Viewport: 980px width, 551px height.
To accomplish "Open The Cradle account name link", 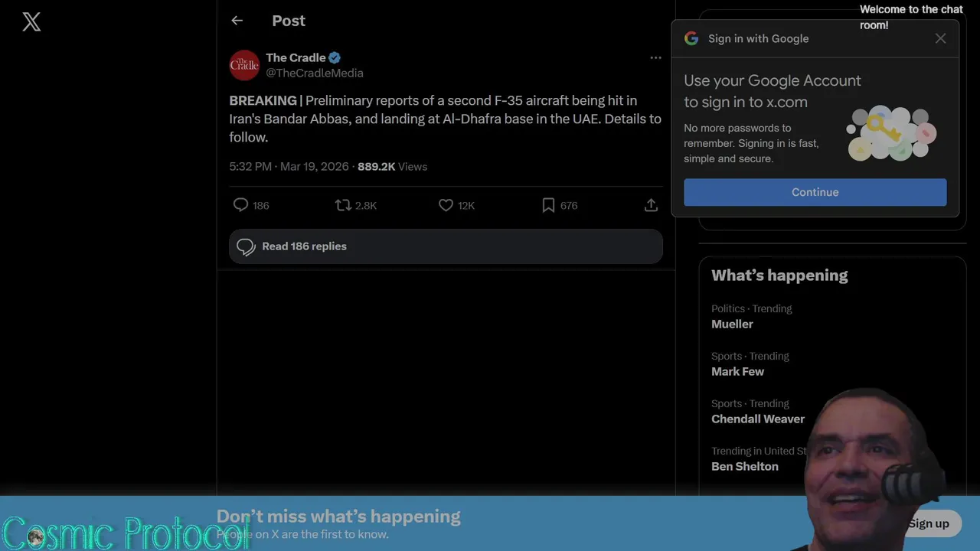I will click(x=296, y=57).
